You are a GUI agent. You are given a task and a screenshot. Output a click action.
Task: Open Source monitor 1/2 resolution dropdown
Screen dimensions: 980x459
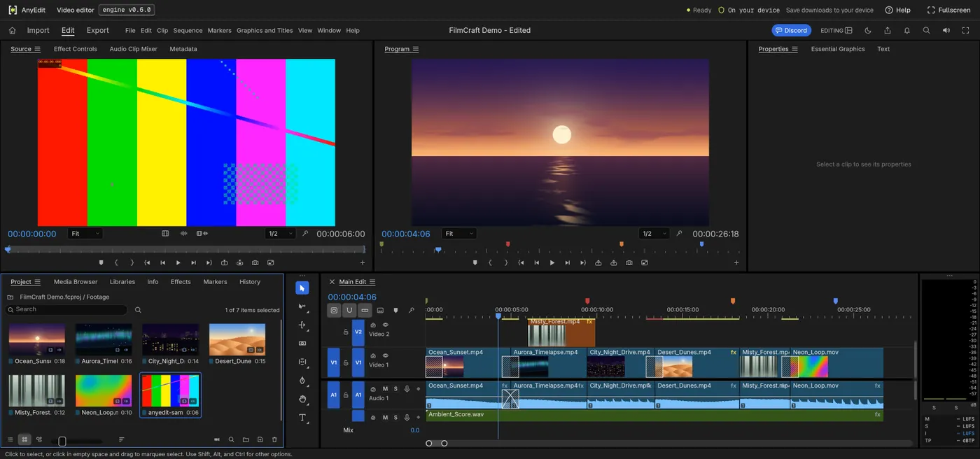[280, 234]
